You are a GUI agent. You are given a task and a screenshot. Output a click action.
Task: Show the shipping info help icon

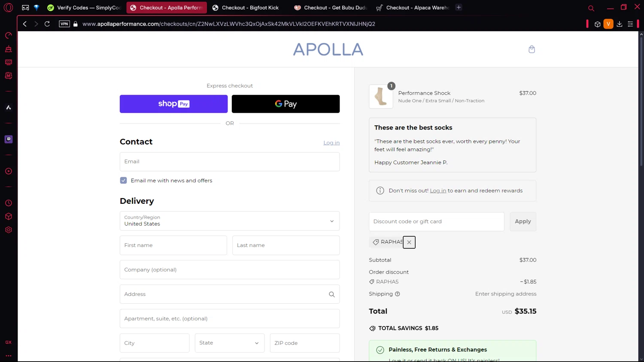click(398, 294)
